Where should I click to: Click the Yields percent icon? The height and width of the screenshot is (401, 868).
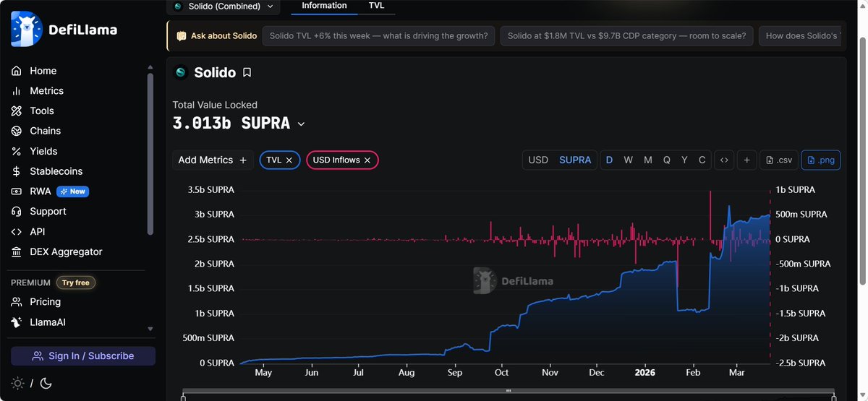coord(17,151)
